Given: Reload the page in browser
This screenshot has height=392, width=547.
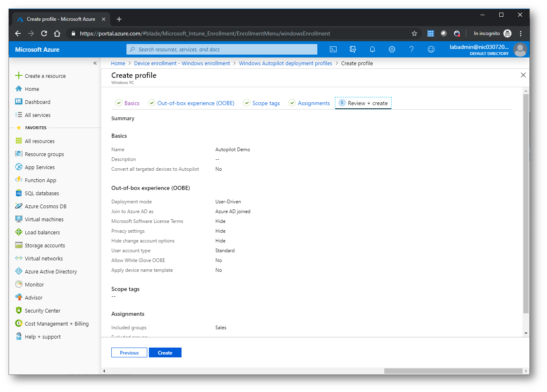Looking at the screenshot, I should [x=44, y=33].
